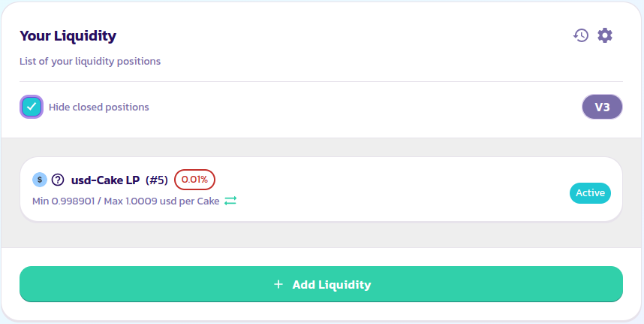Open the transaction history clock icon
The image size is (644, 324).
coord(580,35)
